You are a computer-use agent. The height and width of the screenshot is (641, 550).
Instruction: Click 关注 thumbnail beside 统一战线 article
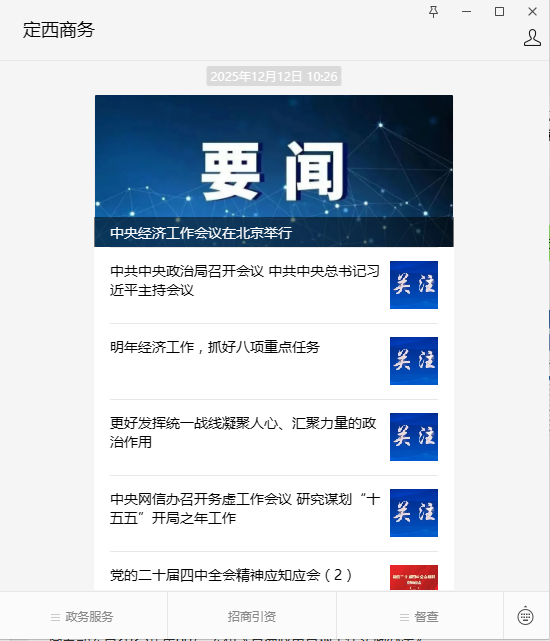click(413, 437)
